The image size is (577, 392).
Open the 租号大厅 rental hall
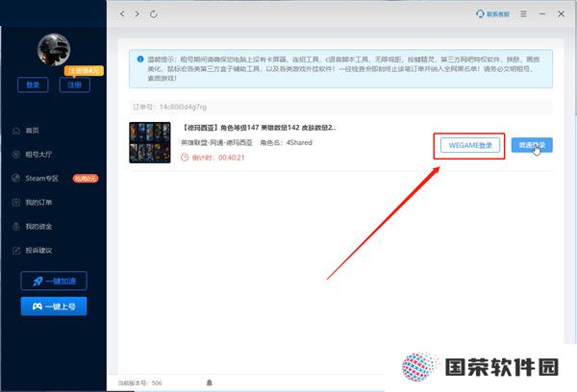[x=38, y=155]
